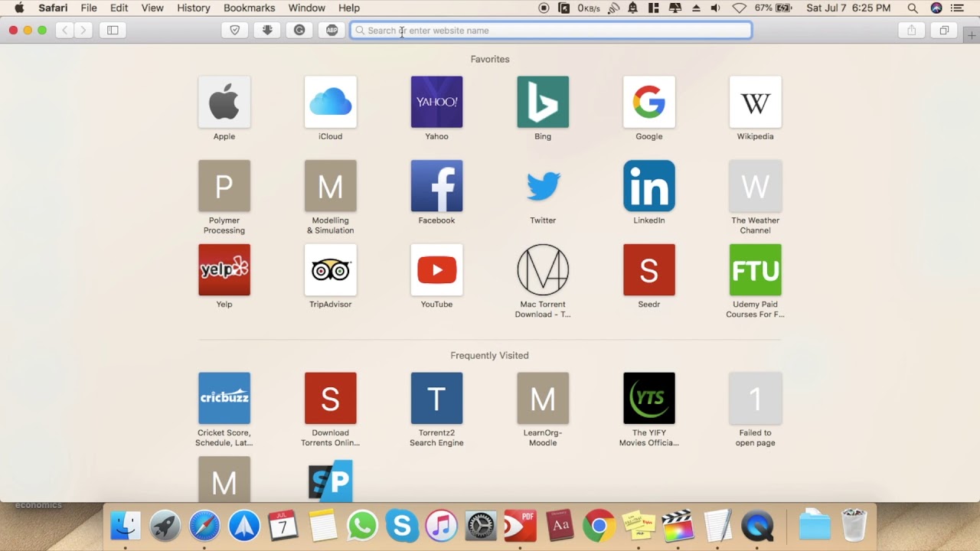Screen dimensions: 980x551
Task: Go back with the back arrow button
Action: (65, 31)
